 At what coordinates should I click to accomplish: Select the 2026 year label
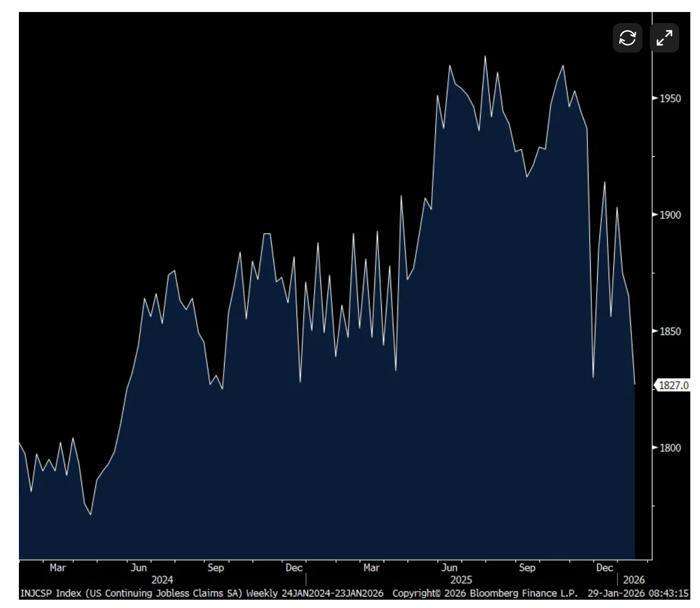tap(634, 580)
